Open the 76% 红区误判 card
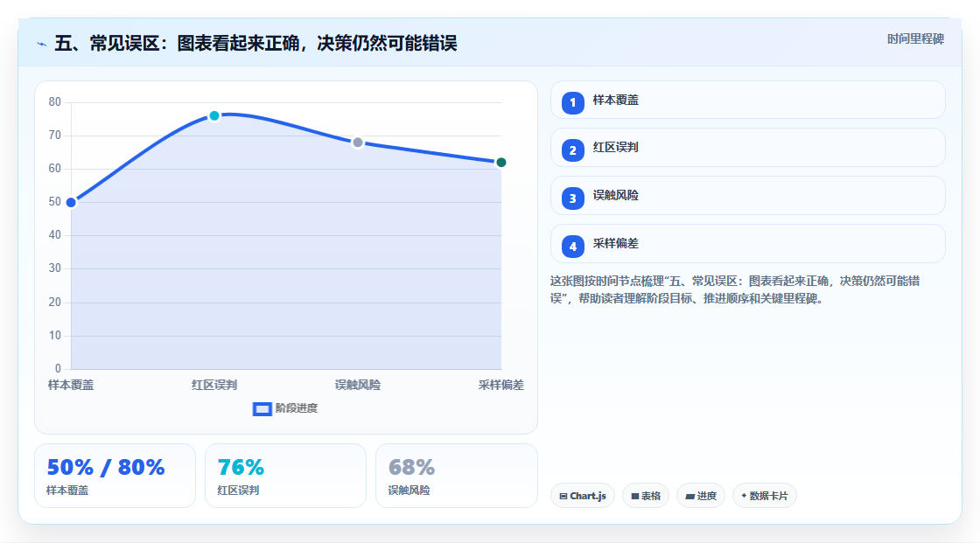The width and height of the screenshot is (980, 543). click(285, 476)
